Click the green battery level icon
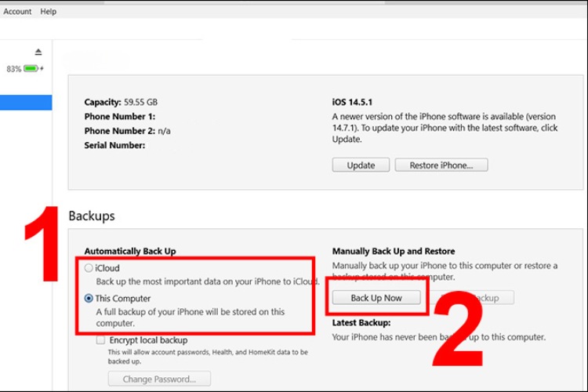Image resolution: width=588 pixels, height=392 pixels. [x=31, y=69]
